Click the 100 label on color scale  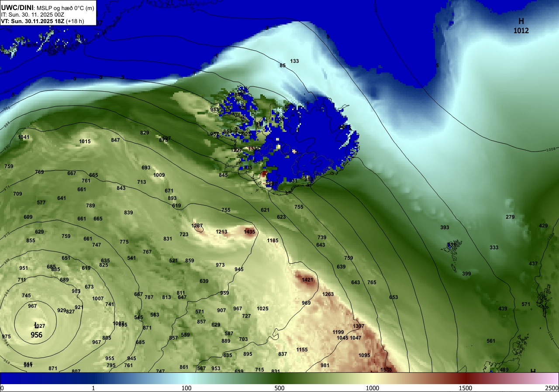point(186,388)
